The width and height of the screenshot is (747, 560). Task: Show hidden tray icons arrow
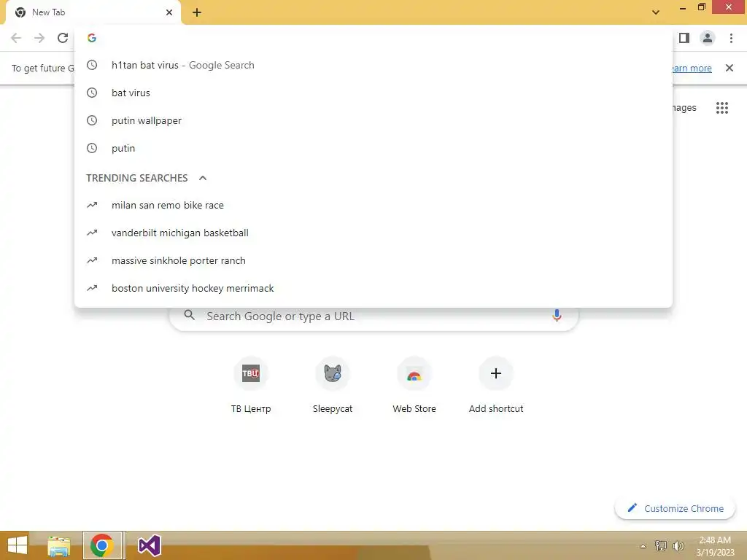643,547
